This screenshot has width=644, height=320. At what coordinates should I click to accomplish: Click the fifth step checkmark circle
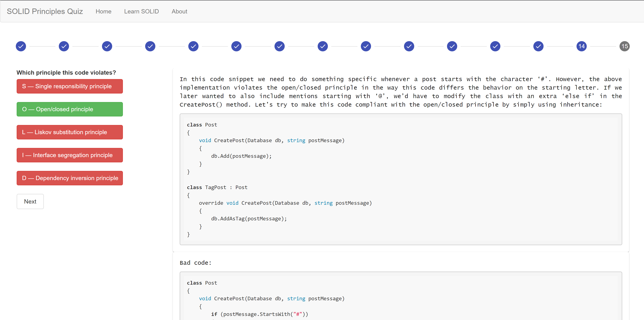tap(193, 46)
